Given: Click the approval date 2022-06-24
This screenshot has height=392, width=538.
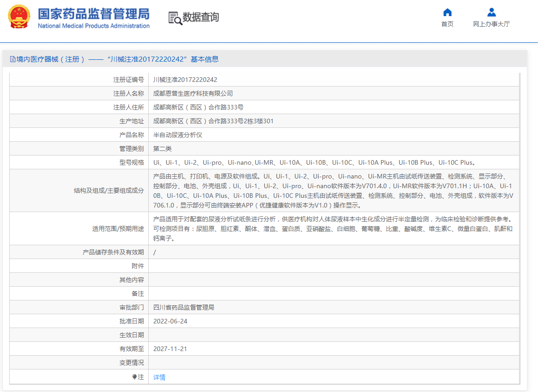Looking at the screenshot, I should (170, 321).
